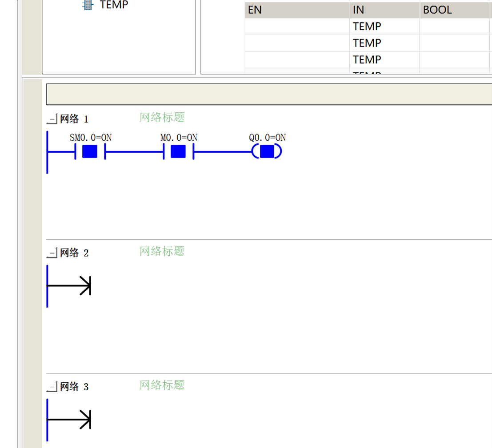Collapse network 1 with its minus box
This screenshot has height=448, width=492.
click(x=52, y=119)
